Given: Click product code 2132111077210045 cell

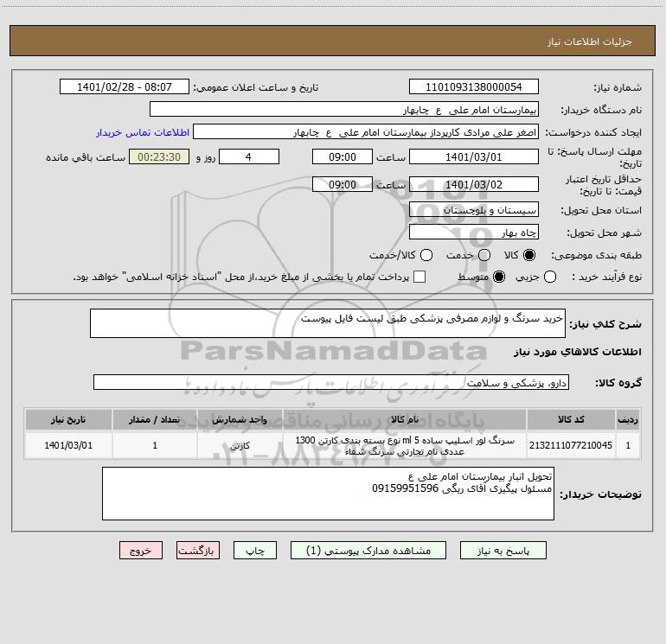Looking at the screenshot, I should coord(571,445).
